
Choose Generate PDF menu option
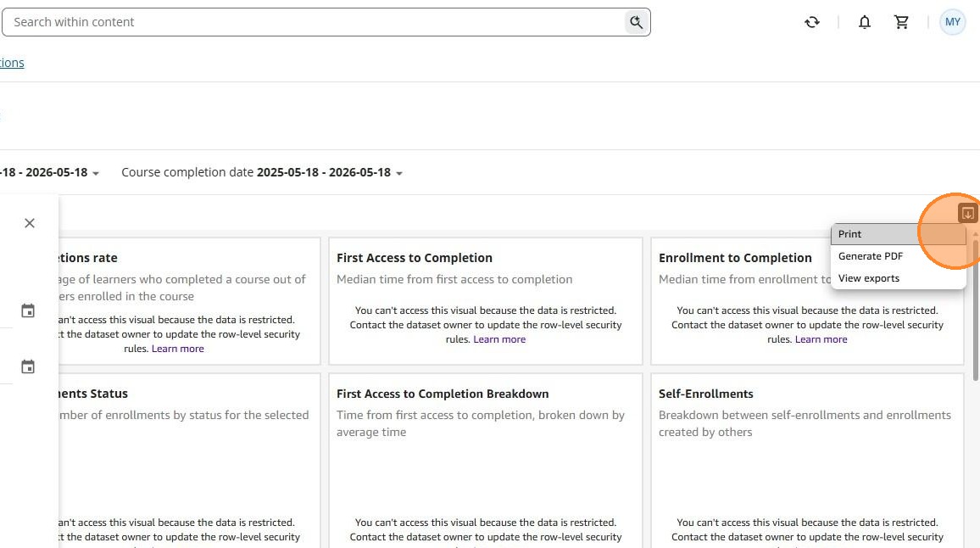[x=898, y=256]
